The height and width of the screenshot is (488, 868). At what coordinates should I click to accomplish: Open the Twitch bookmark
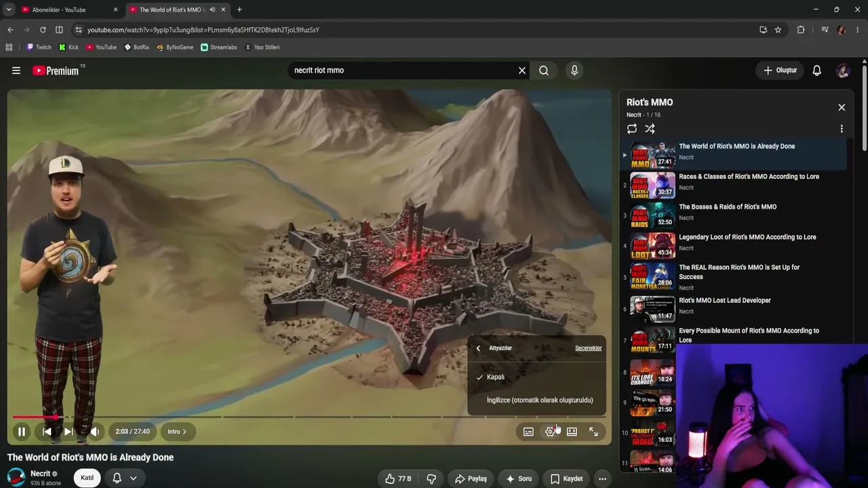39,47
